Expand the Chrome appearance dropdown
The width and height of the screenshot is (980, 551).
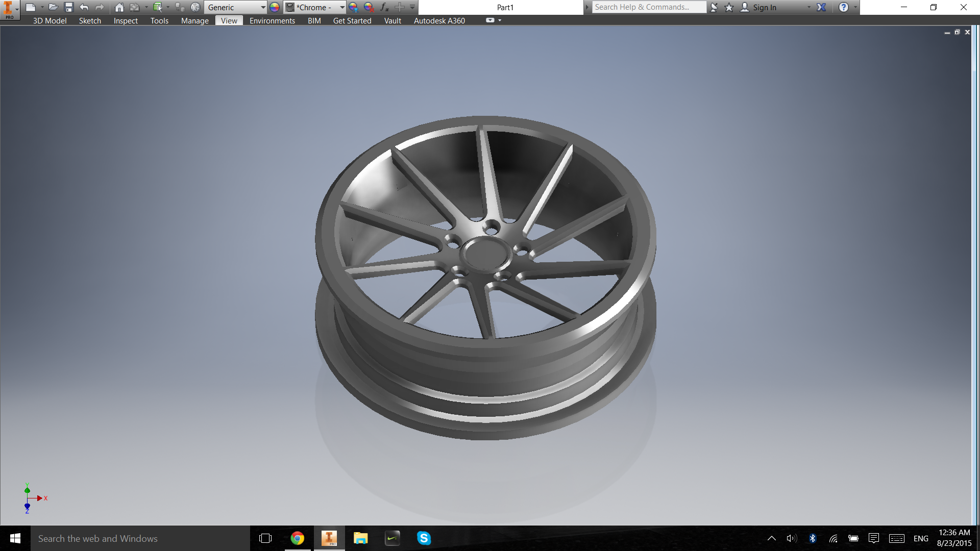[x=342, y=7]
